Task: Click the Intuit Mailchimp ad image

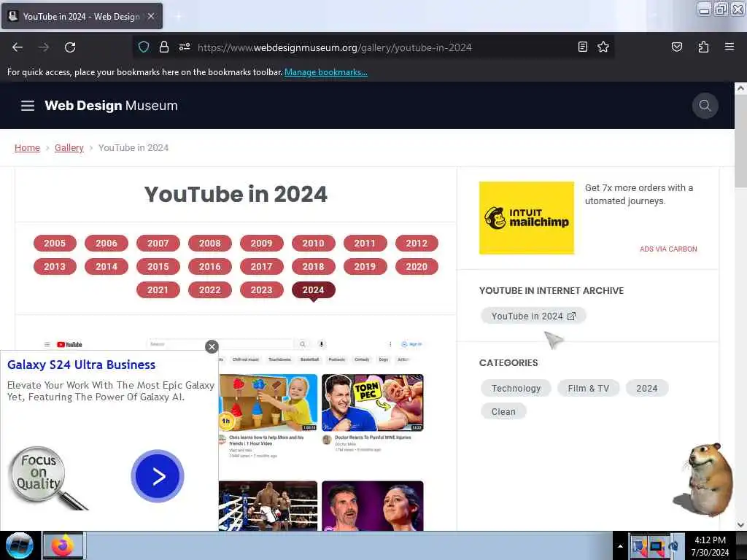Action: (527, 217)
